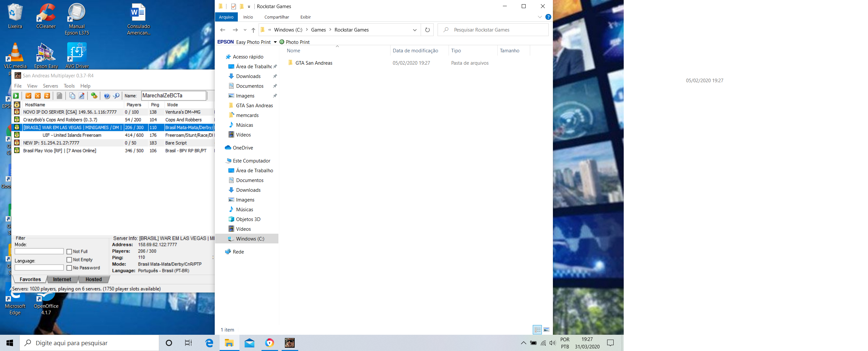The height and width of the screenshot is (351, 868).
Task: Go up one folder level in Explorer
Action: click(x=253, y=30)
